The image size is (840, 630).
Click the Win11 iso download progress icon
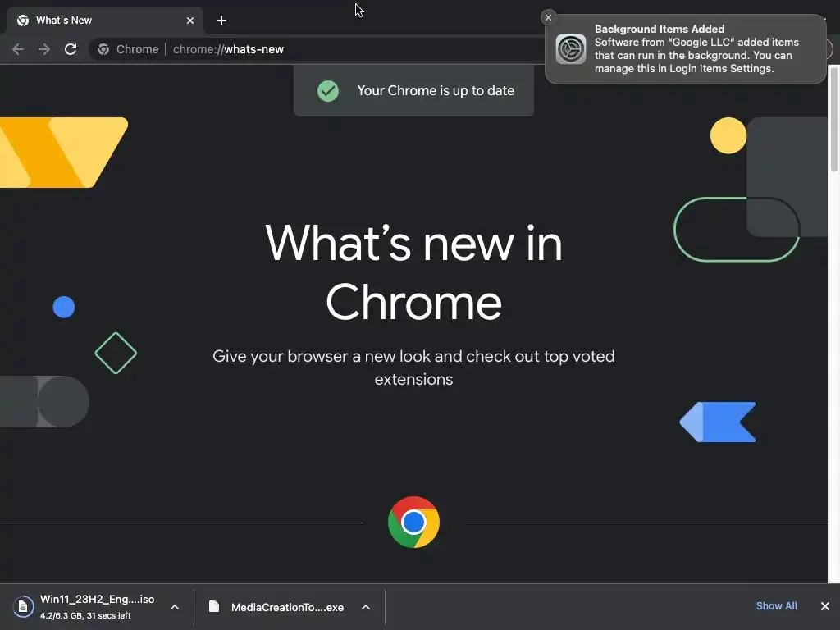click(23, 607)
